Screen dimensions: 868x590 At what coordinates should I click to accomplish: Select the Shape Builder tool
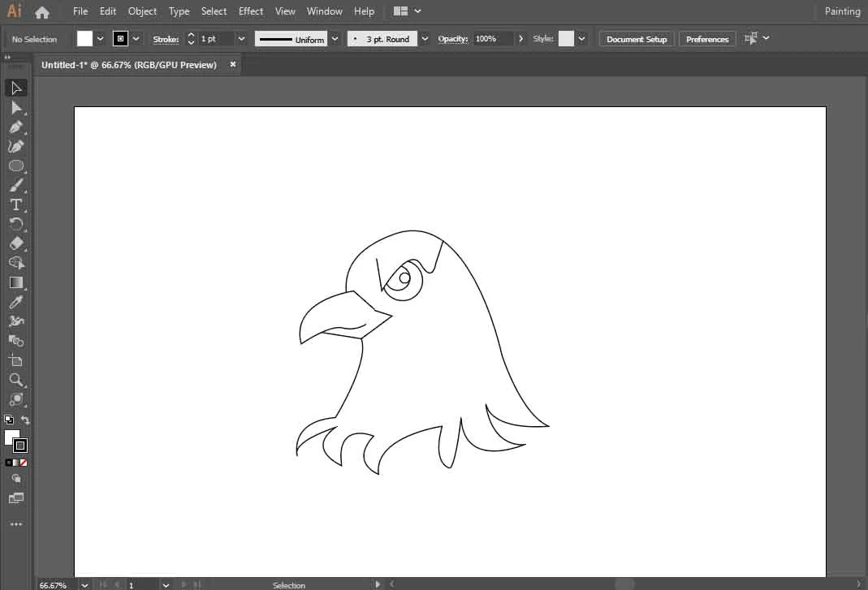16,263
